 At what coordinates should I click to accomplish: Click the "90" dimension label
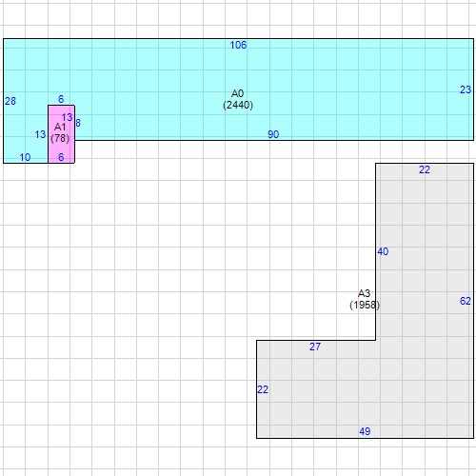tap(273, 134)
